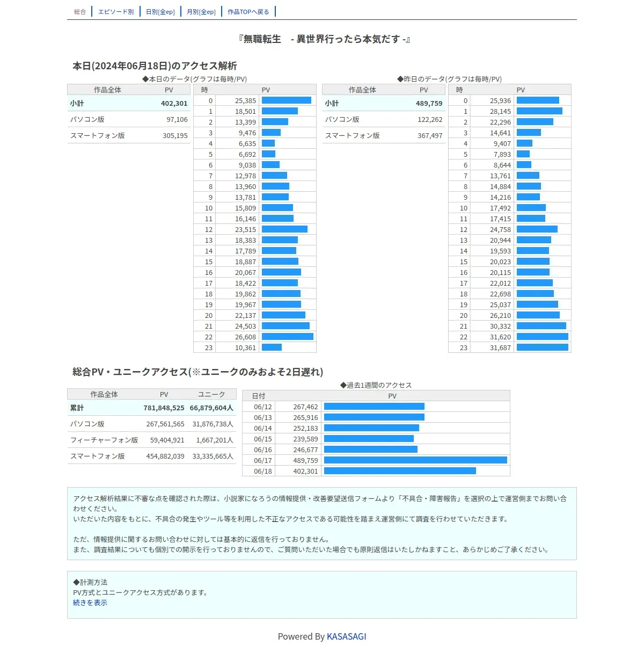Click unique count 1,667,201人
The height and width of the screenshot is (645, 644).
(215, 440)
